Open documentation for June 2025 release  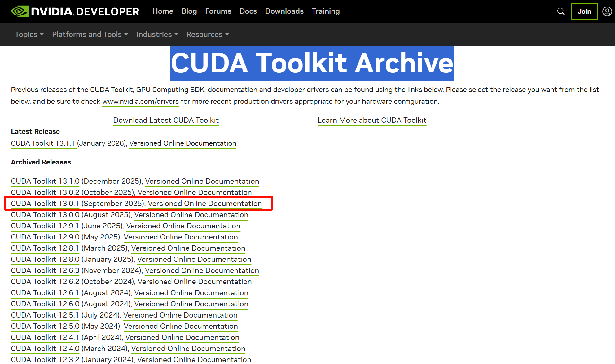[183, 226]
